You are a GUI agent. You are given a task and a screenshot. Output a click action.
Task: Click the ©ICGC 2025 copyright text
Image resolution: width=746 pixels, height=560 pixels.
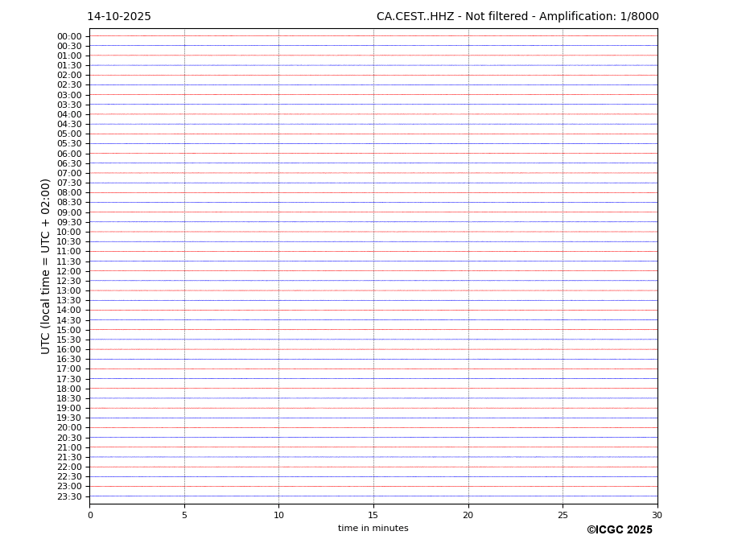click(x=619, y=530)
